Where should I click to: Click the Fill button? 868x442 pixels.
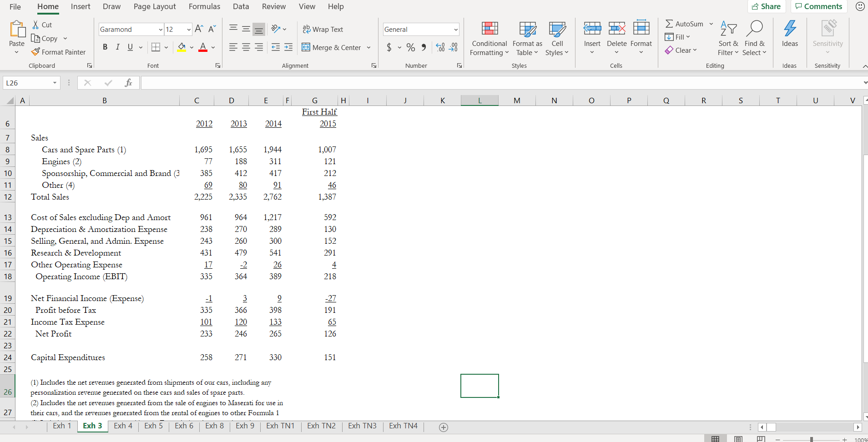tap(678, 37)
